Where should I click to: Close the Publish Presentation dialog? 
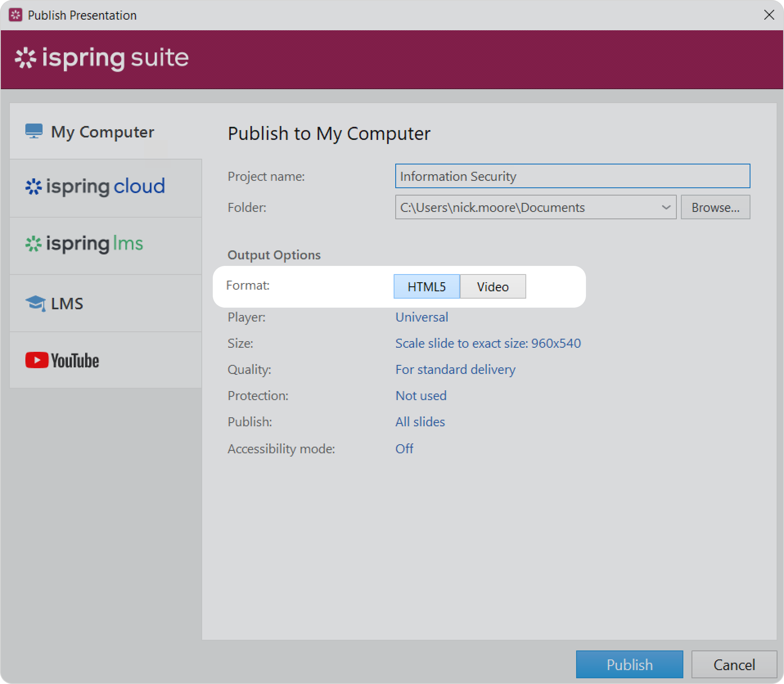pos(769,15)
